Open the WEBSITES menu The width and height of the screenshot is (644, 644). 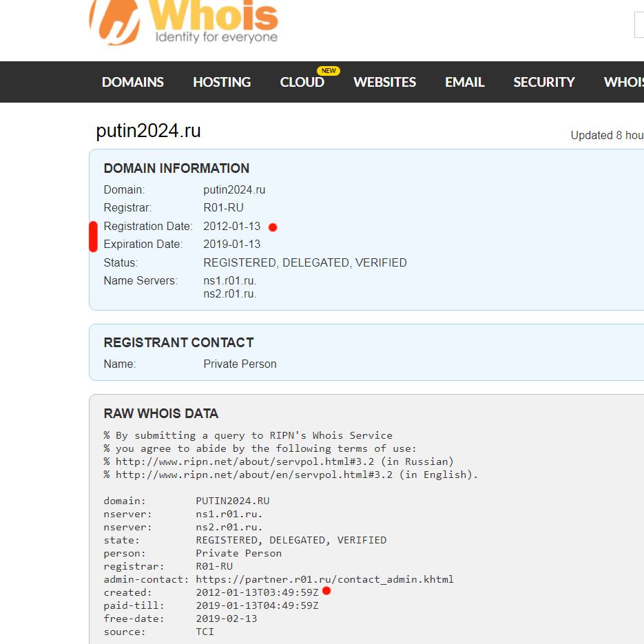point(384,82)
